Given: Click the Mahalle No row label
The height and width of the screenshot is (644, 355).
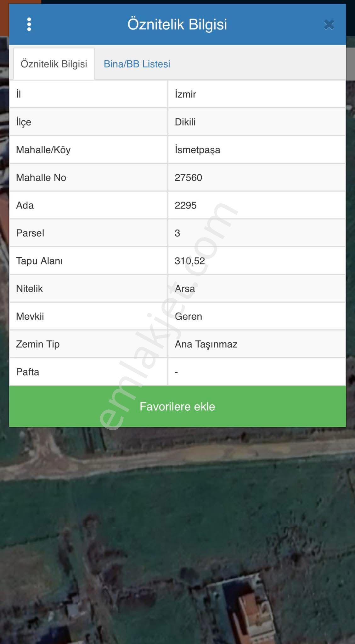Looking at the screenshot, I should [x=41, y=178].
